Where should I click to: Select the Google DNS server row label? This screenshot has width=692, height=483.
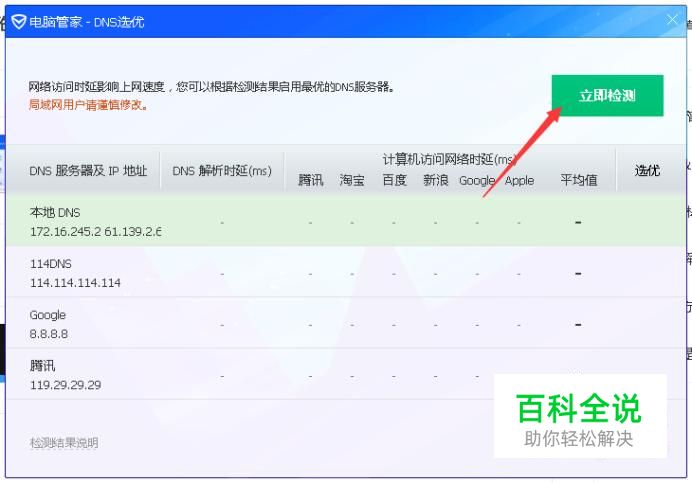(48, 315)
